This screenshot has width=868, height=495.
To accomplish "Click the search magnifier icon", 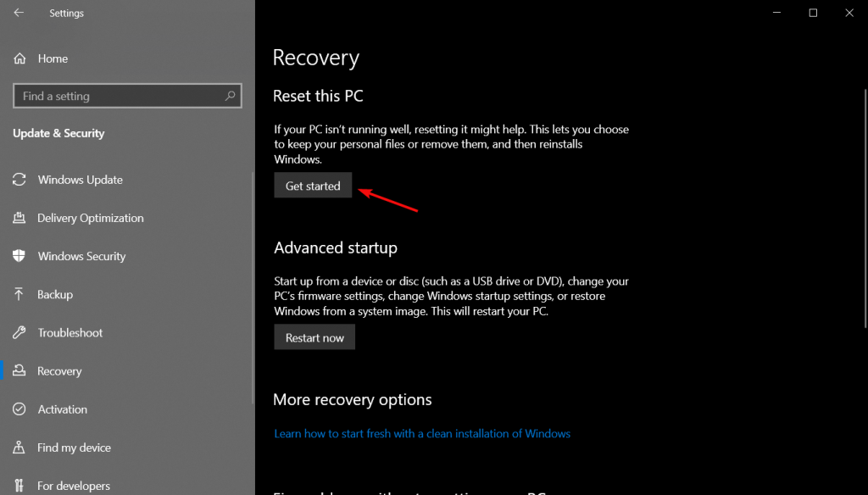I will [230, 96].
